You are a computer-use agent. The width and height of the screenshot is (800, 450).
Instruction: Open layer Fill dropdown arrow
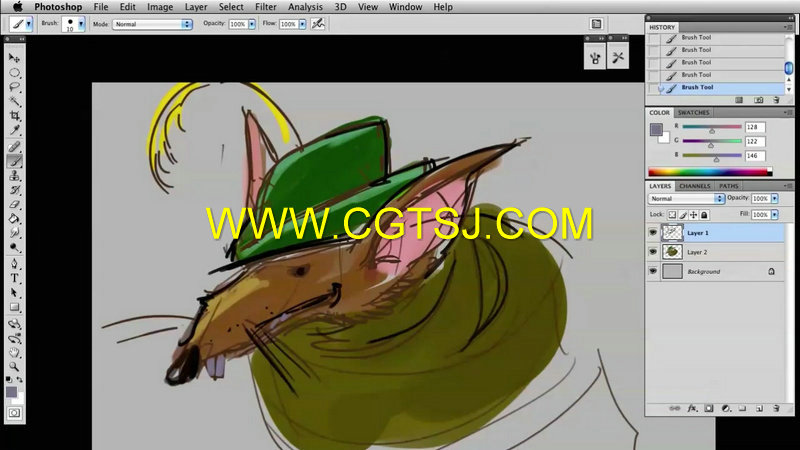pyautogui.click(x=774, y=215)
